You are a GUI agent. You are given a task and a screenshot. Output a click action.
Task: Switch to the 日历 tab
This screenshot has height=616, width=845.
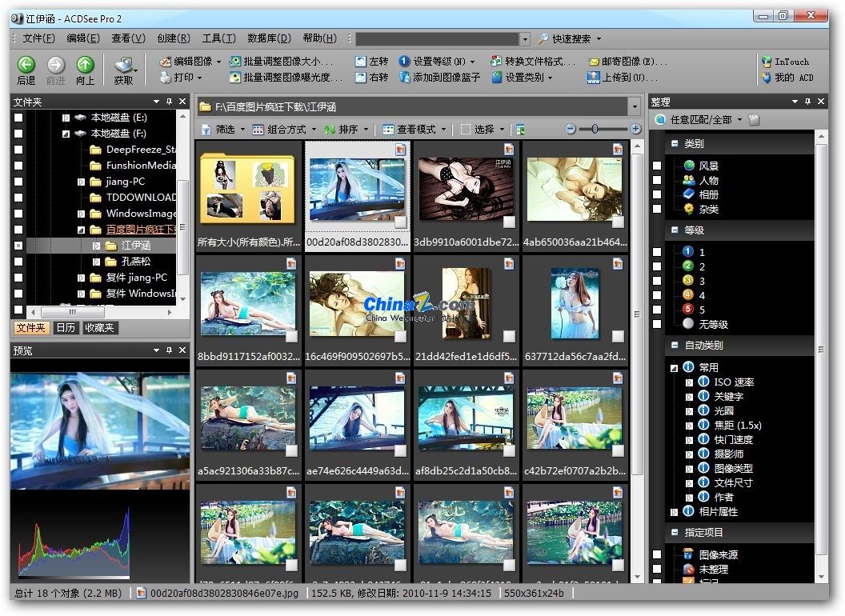point(66,328)
